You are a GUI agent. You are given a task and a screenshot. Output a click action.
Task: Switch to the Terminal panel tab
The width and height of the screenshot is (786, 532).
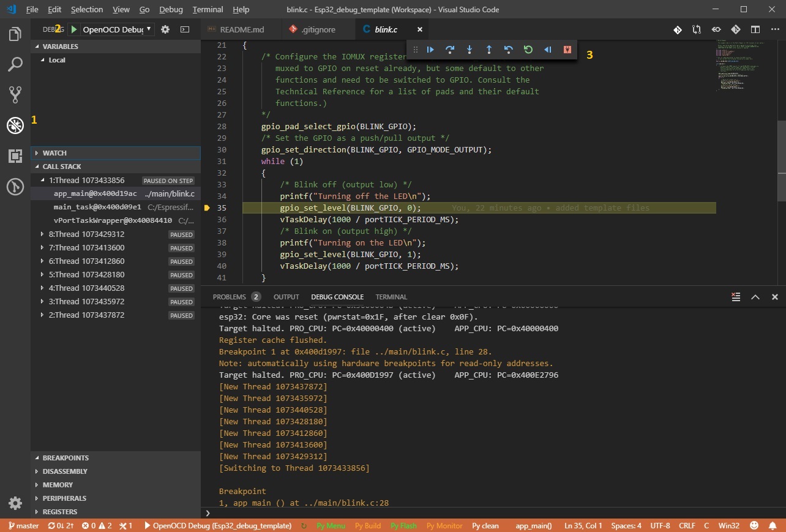click(x=391, y=297)
